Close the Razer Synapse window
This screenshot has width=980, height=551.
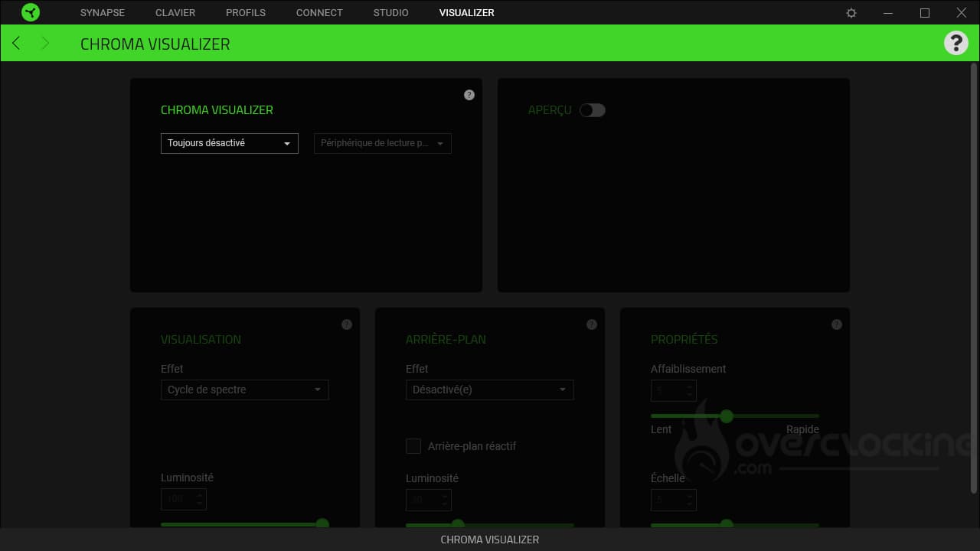pyautogui.click(x=962, y=13)
